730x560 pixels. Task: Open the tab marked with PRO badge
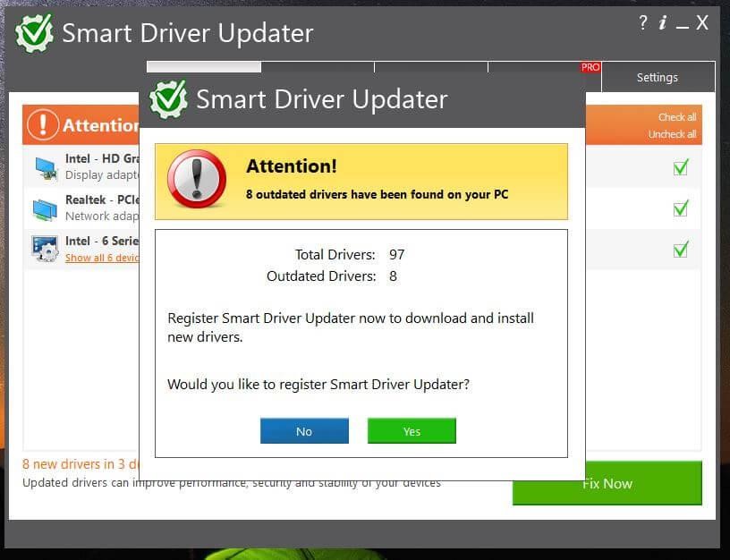pos(544,66)
